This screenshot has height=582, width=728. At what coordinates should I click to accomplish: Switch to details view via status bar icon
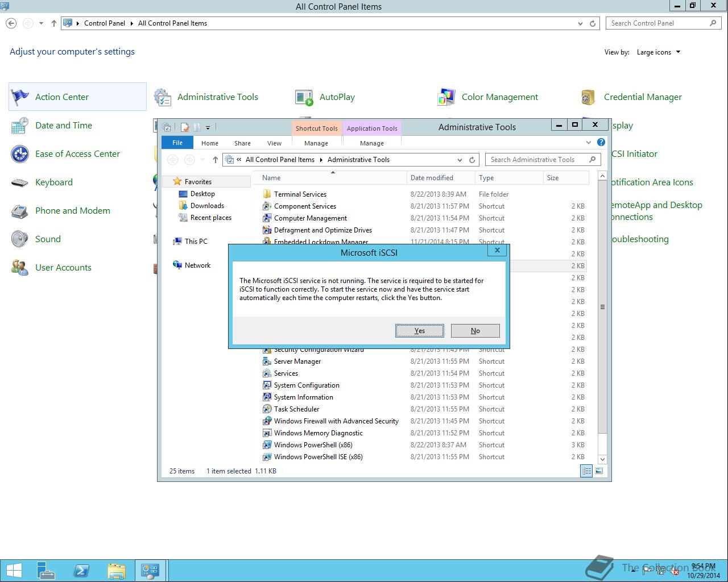tap(586, 471)
